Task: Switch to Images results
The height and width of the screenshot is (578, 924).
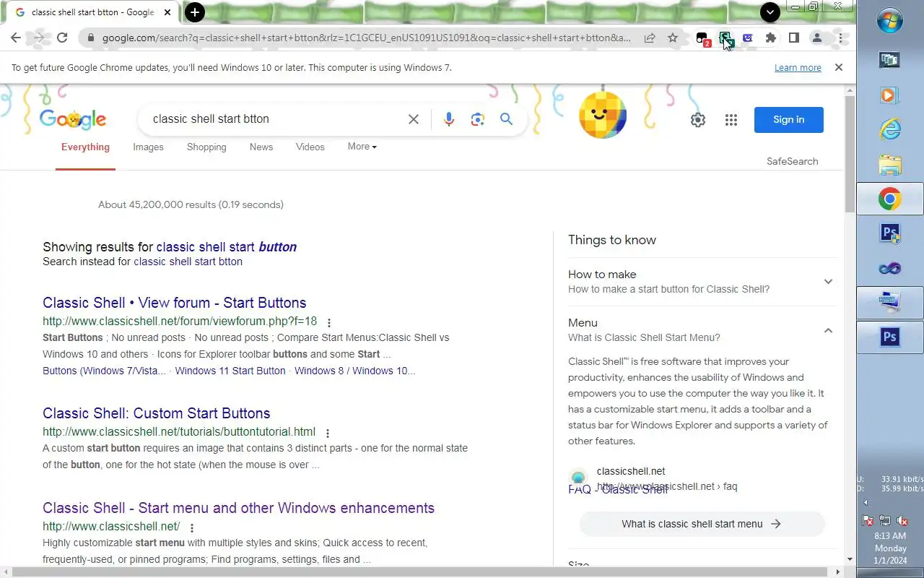Action: [148, 147]
